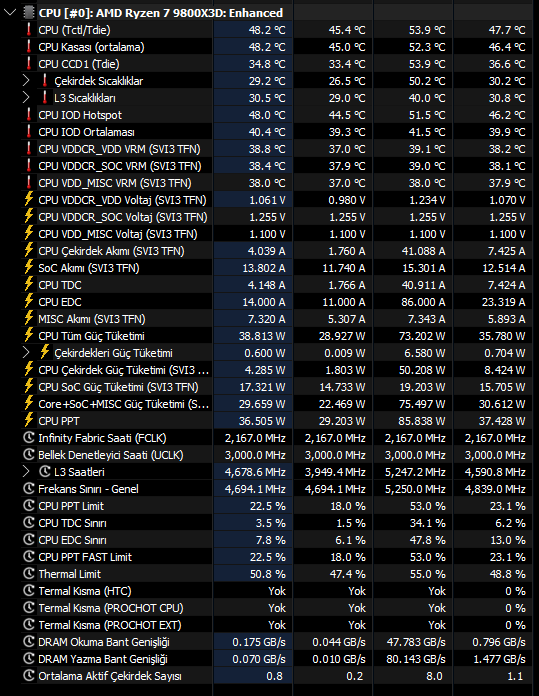Select the DRAM Yazma Bant Genişliği label
Viewport: 539px width, 696px height.
tap(103, 659)
